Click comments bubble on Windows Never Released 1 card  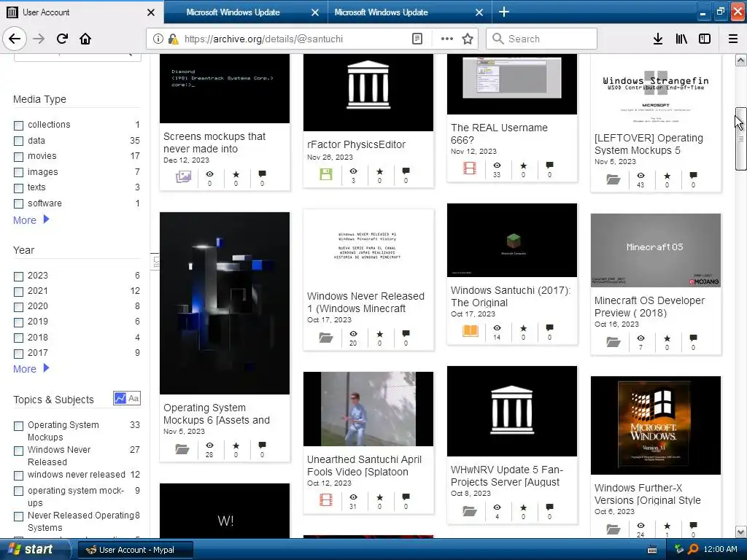pyautogui.click(x=406, y=333)
